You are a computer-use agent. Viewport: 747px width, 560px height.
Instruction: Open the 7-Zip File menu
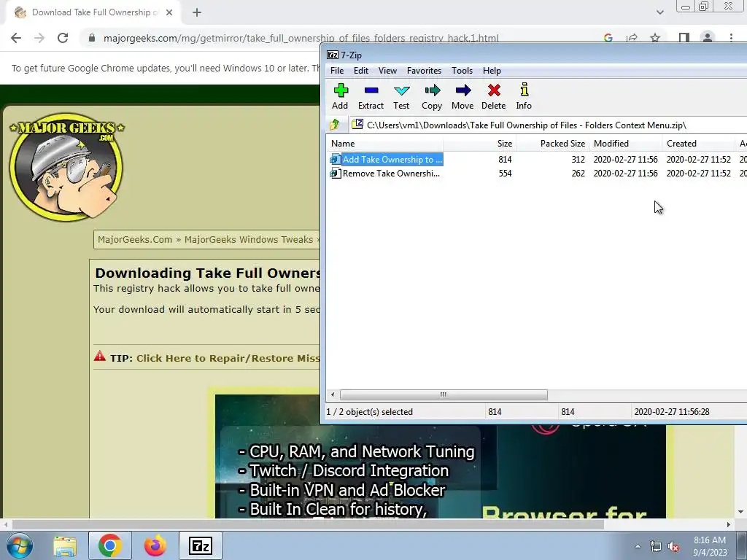[x=337, y=71]
